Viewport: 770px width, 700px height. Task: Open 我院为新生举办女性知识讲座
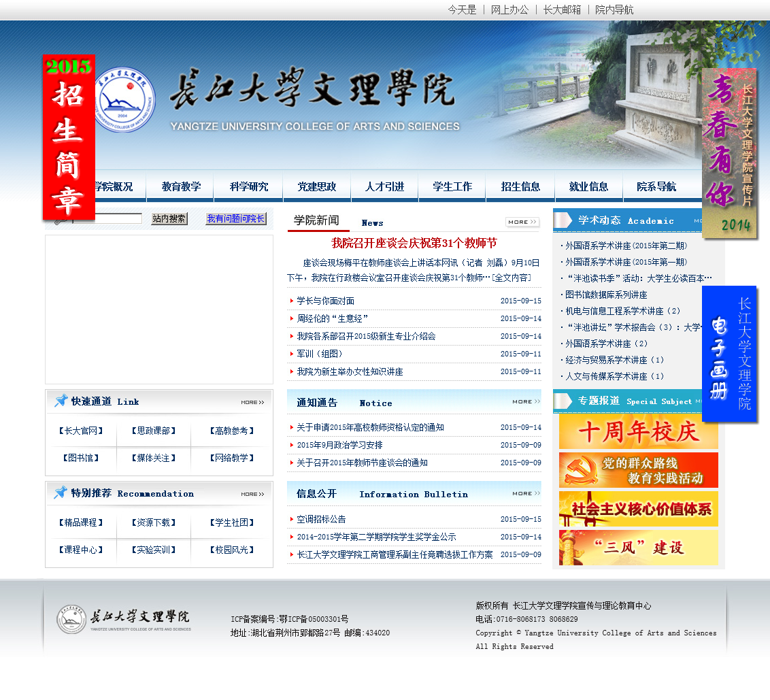pos(350,371)
